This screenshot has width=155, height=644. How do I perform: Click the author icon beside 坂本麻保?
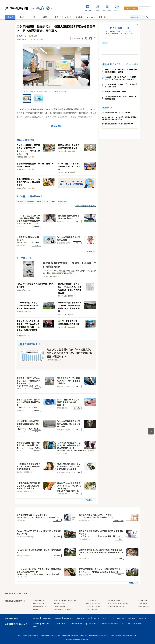[x=18, y=36]
